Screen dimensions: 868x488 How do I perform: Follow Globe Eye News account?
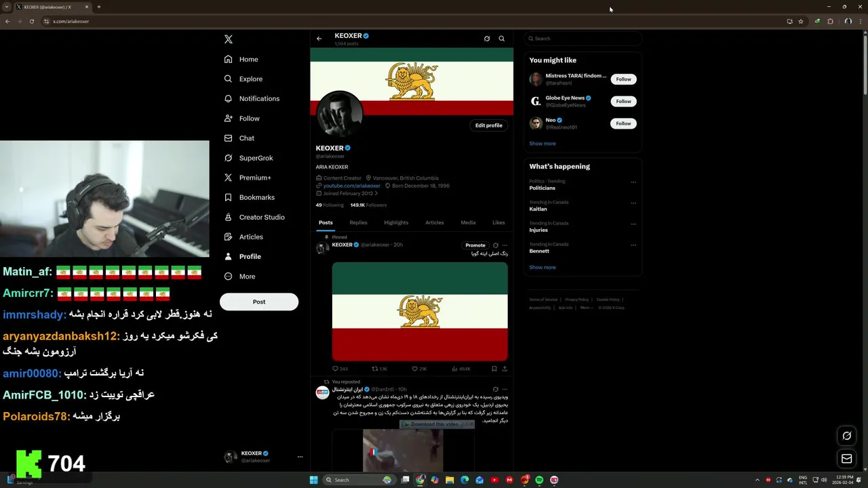click(624, 101)
